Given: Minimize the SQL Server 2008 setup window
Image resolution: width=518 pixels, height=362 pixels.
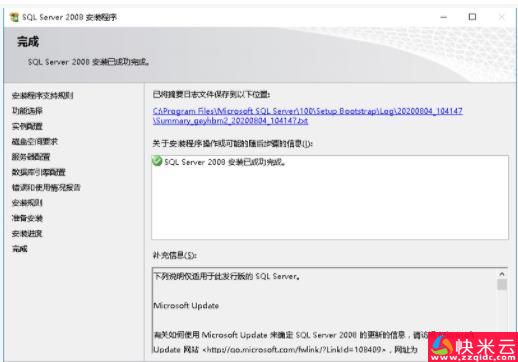Looking at the screenshot, I should click(443, 17).
